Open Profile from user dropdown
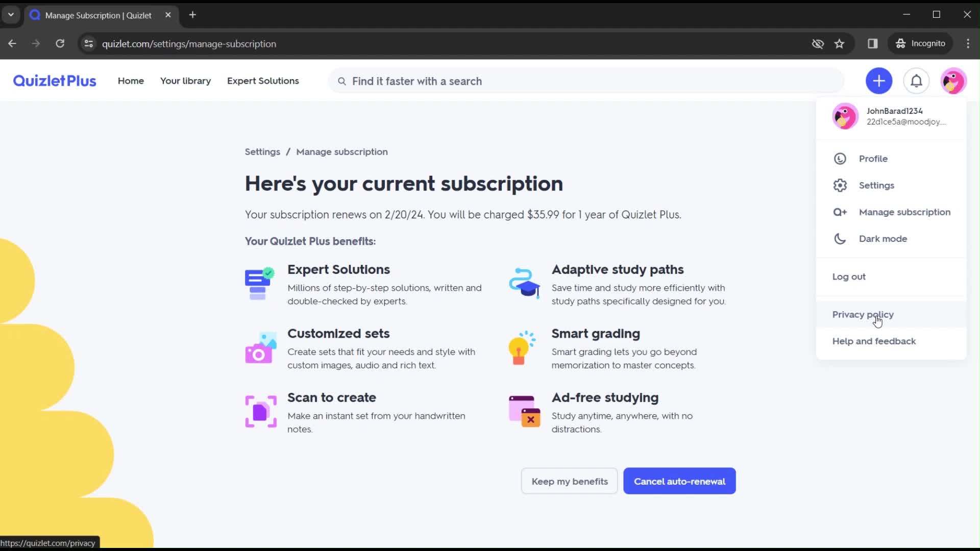The width and height of the screenshot is (980, 551). coord(873,158)
